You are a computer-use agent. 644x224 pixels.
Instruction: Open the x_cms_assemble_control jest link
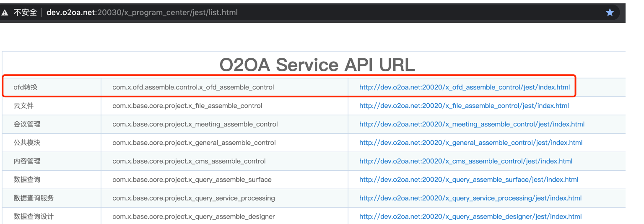(x=465, y=161)
